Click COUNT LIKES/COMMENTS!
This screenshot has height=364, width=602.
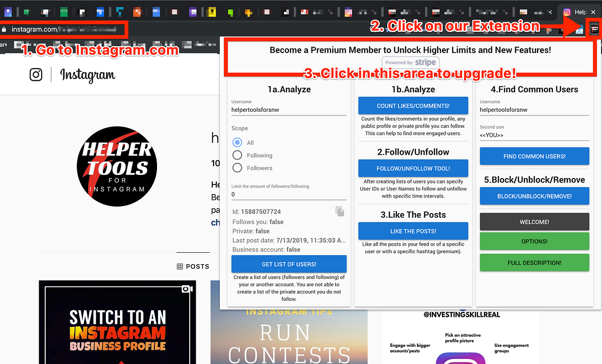(413, 105)
